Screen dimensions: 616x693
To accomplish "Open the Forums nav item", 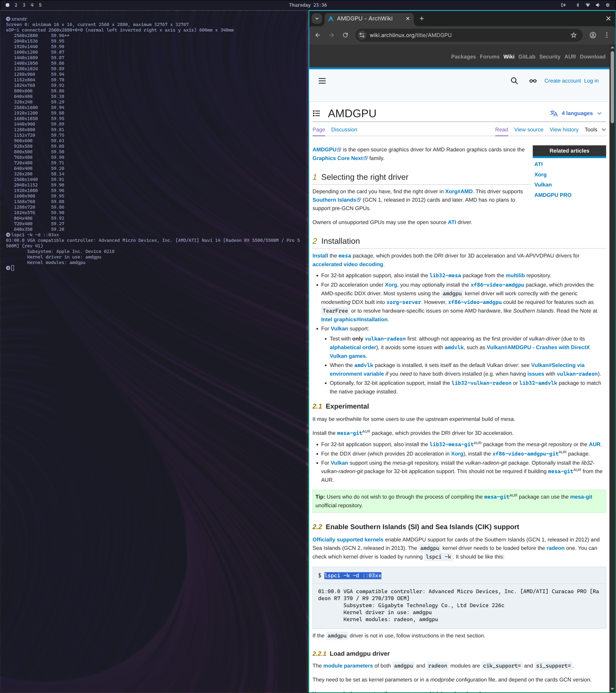I will pos(490,57).
